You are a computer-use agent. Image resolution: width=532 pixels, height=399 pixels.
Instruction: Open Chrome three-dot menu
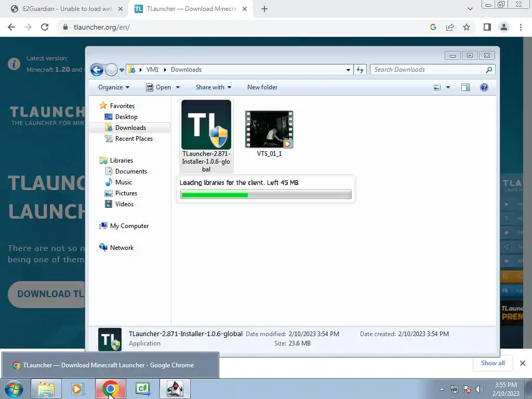click(521, 27)
